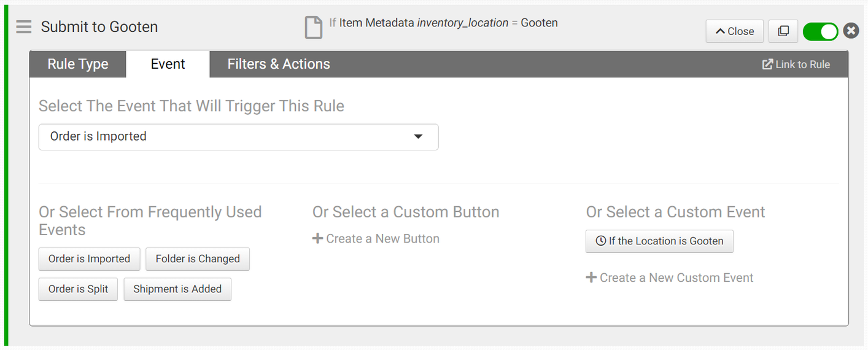Screen dimensions: 868x350
Task: Click the external link icon by Link to Rule
Action: 767,64
